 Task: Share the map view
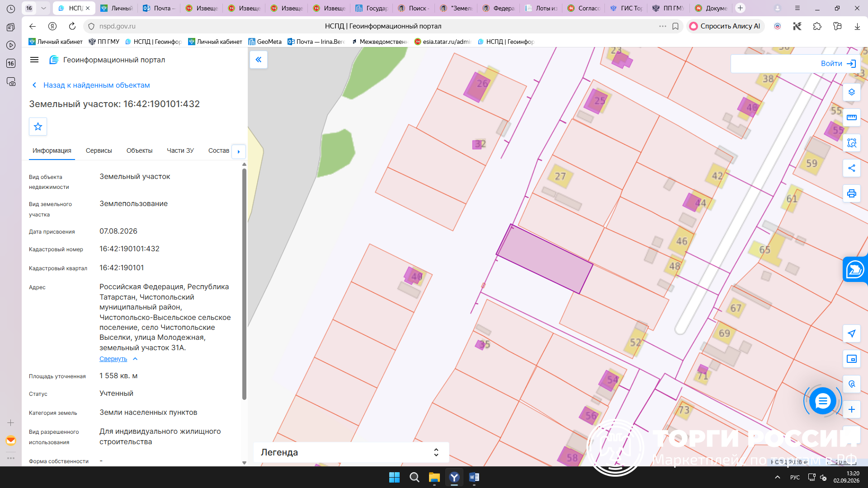pyautogui.click(x=852, y=168)
